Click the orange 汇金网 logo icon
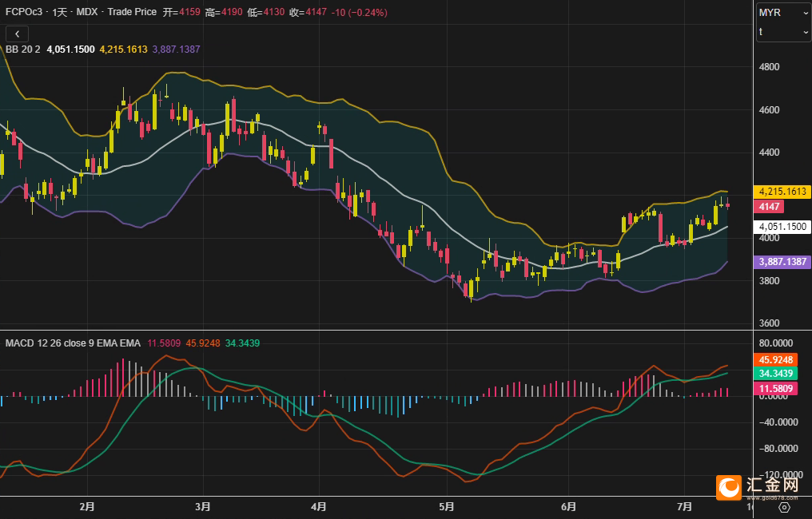 pos(729,487)
